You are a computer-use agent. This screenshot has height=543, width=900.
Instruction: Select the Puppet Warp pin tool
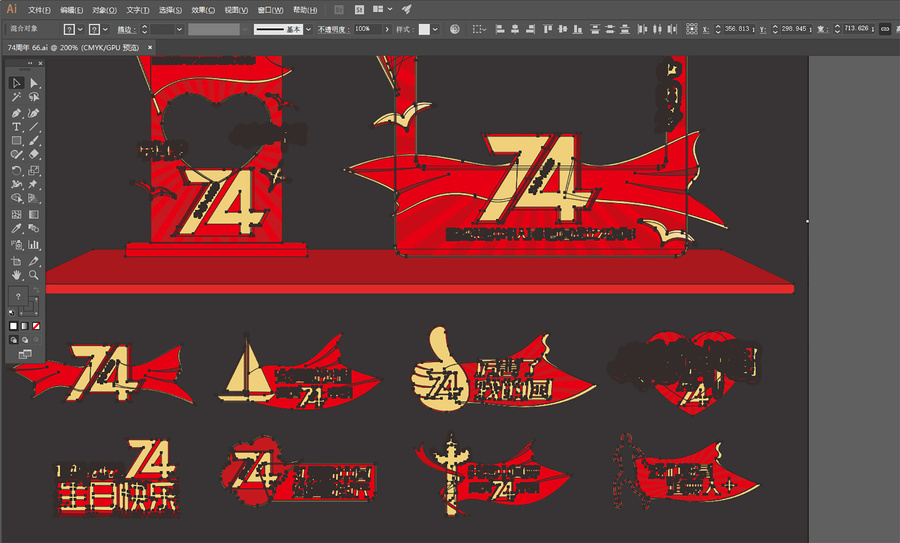(x=34, y=184)
